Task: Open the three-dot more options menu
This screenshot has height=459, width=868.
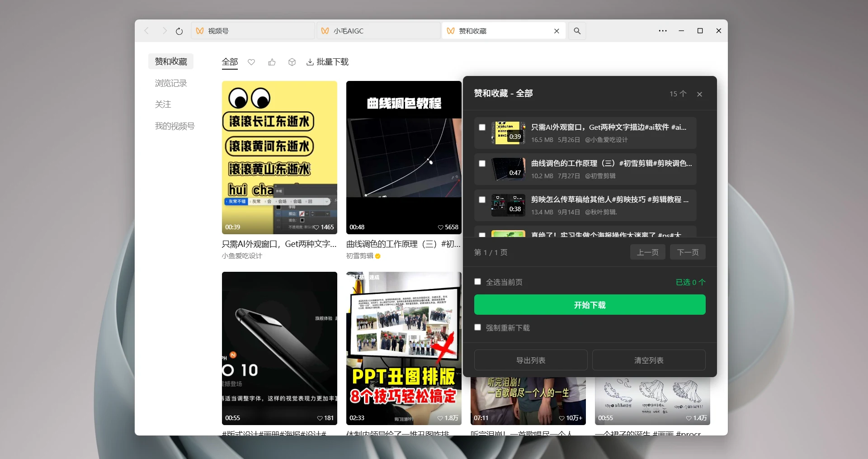Action: (x=663, y=31)
